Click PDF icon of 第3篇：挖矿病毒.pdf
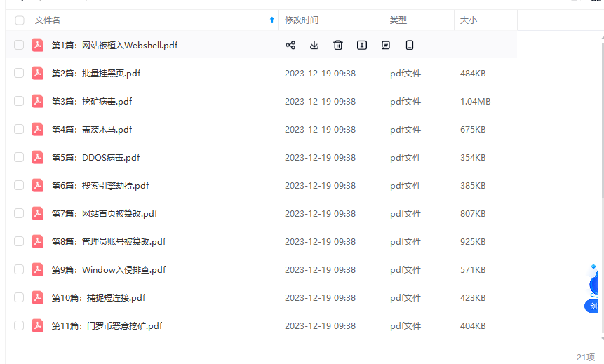 tap(38, 101)
